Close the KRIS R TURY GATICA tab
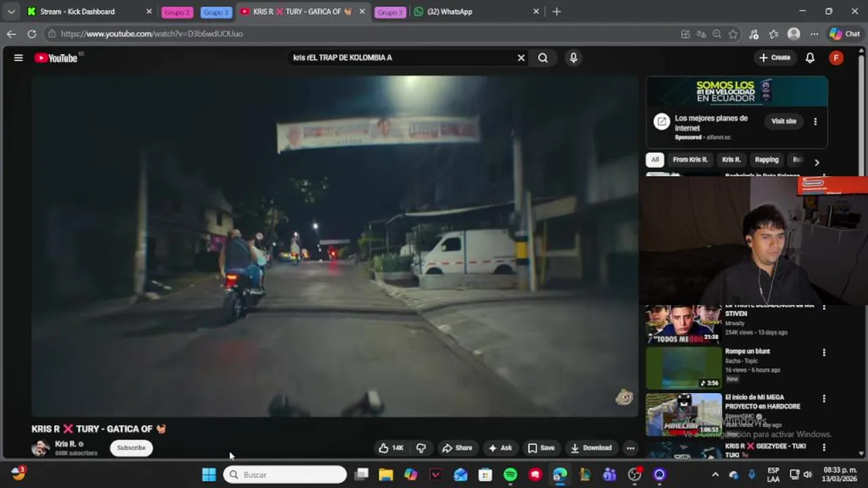Viewport: 868px width, 488px height. (x=362, y=12)
